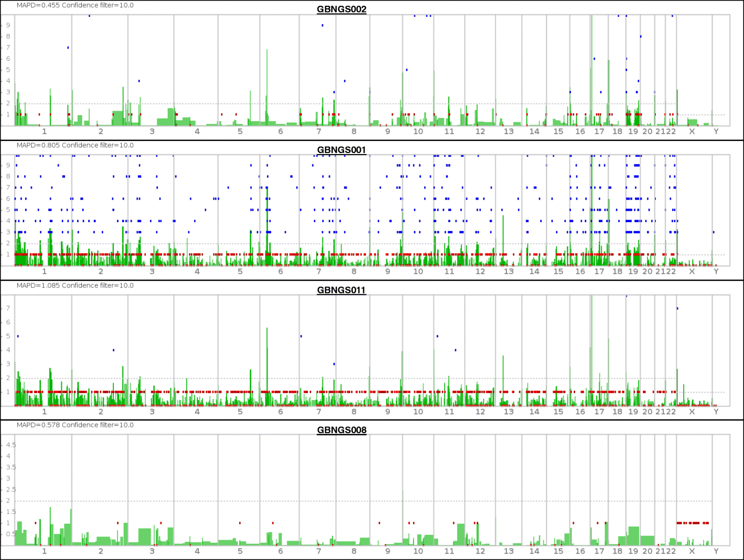Select the MAPD=0.805 Confidence filter label
The image size is (744, 560).
75,145
